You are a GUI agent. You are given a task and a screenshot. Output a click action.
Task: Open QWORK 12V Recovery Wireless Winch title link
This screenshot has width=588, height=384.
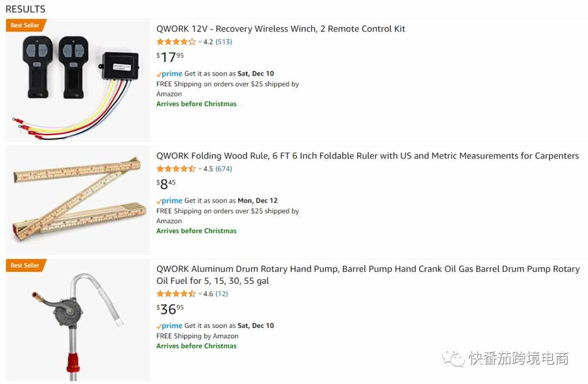[x=280, y=29]
